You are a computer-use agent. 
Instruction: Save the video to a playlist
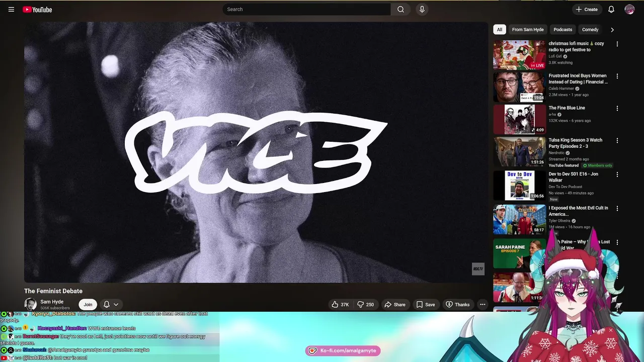426,304
